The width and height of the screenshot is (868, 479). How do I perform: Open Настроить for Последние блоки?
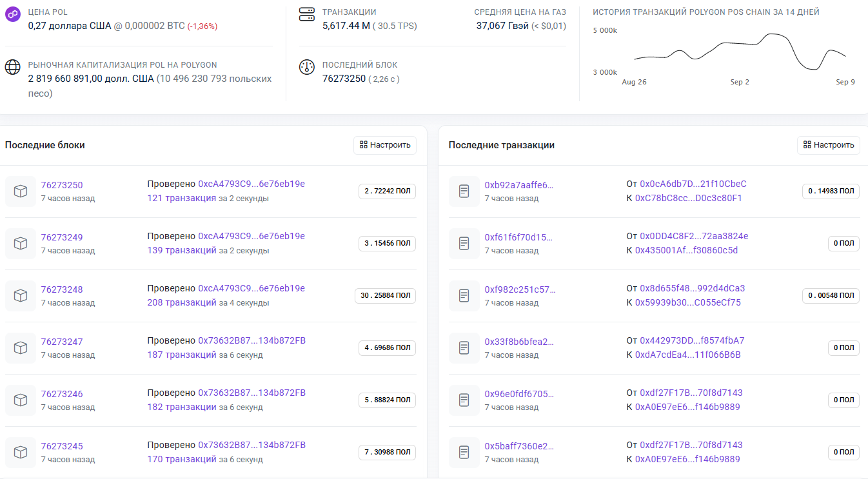click(385, 145)
